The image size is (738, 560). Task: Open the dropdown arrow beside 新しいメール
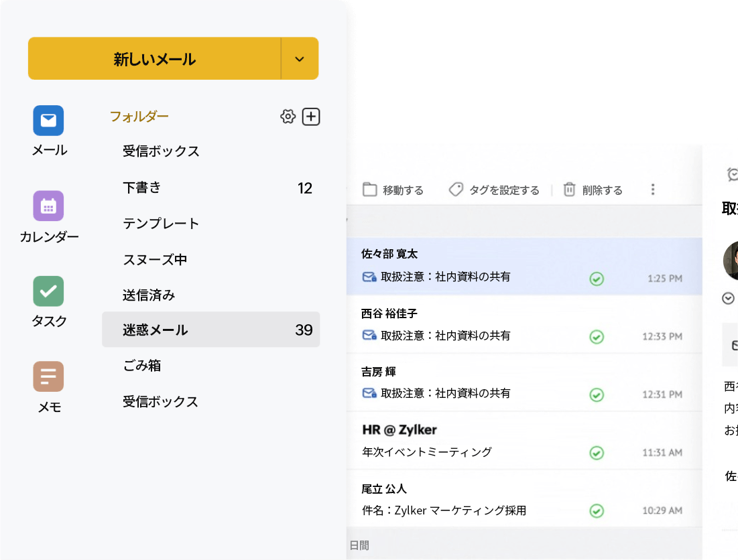300,59
